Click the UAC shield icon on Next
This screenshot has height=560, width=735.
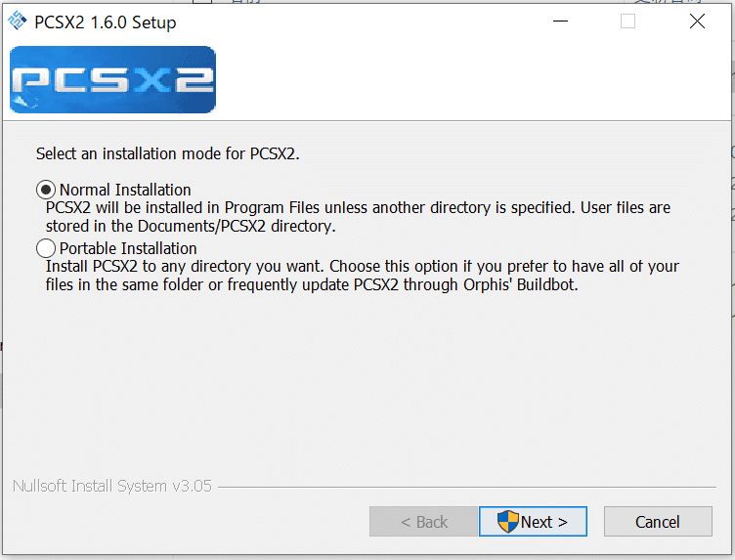(x=508, y=522)
